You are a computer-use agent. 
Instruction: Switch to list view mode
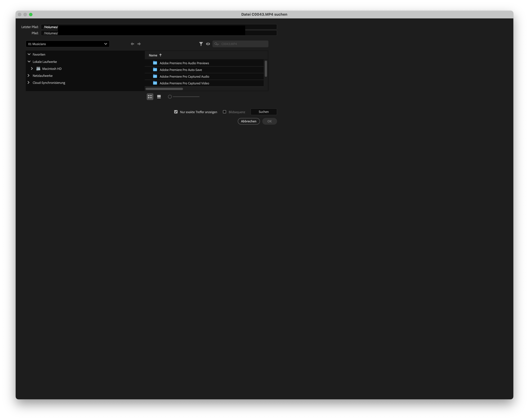pos(150,97)
